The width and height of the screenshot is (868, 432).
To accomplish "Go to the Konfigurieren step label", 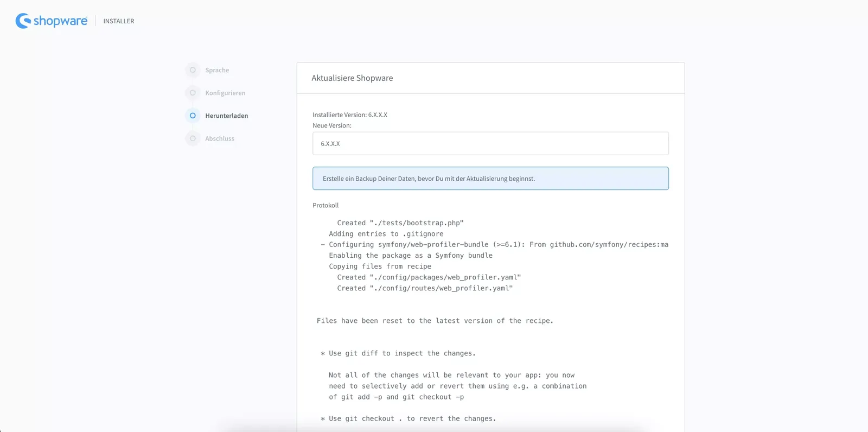I will [225, 93].
